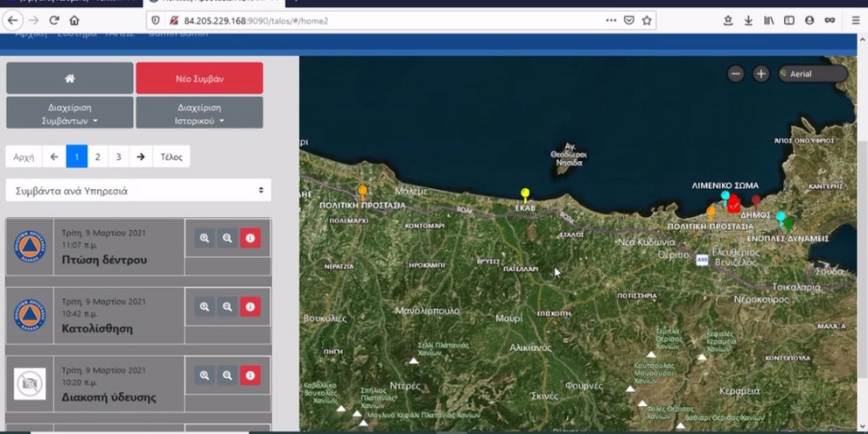The image size is (868, 434).
Task: Click the red marker cluster near ΔΗΜΟΣ
Action: coord(734,203)
